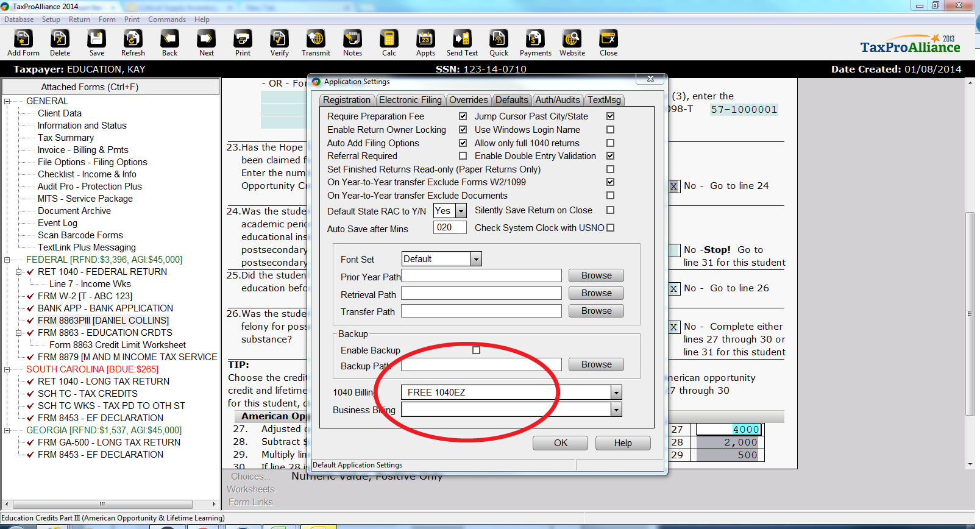Click the Prior Year Path field

coord(481,275)
